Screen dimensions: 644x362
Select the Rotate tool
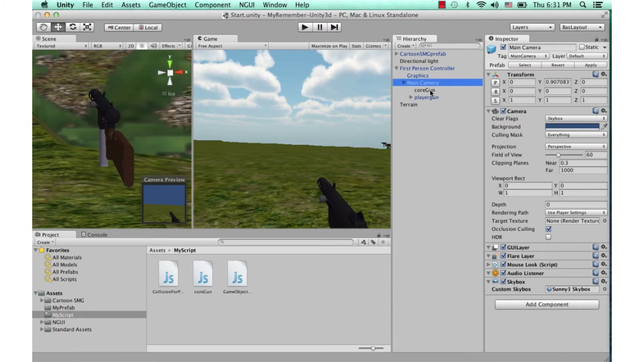(72, 27)
